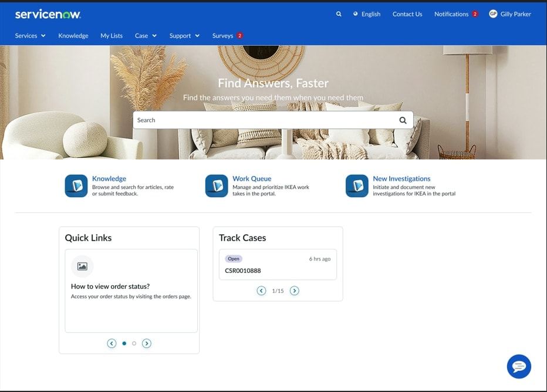Click the "Find Answers, Faster" heading

273,83
